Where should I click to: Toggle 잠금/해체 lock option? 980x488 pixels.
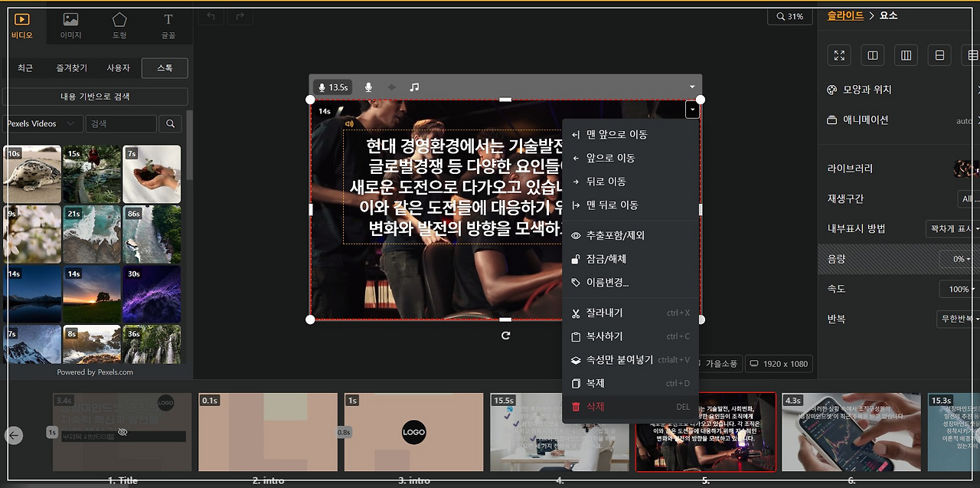[x=631, y=260]
